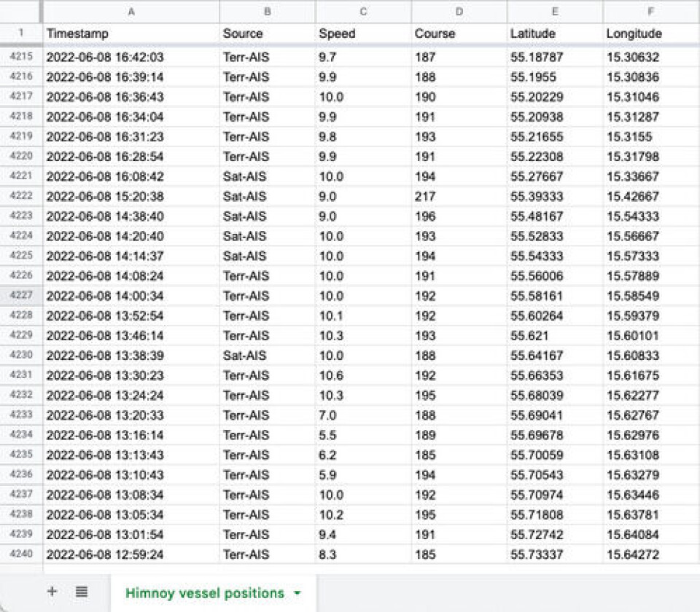Click the add sheet plus icon

[52, 592]
